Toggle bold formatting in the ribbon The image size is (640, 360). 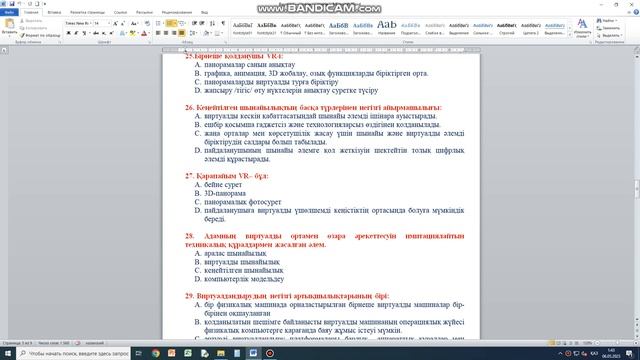pyautogui.click(x=69, y=33)
